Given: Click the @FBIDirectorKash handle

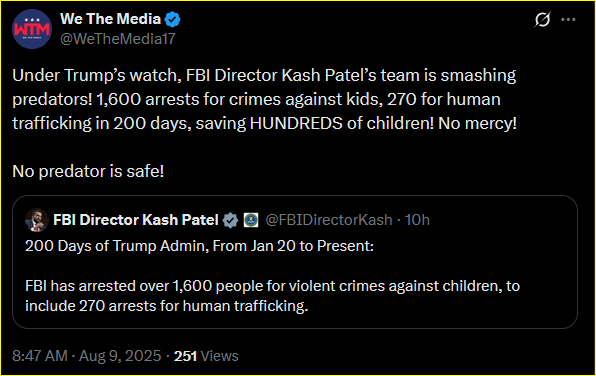Looking at the screenshot, I should pos(328,220).
